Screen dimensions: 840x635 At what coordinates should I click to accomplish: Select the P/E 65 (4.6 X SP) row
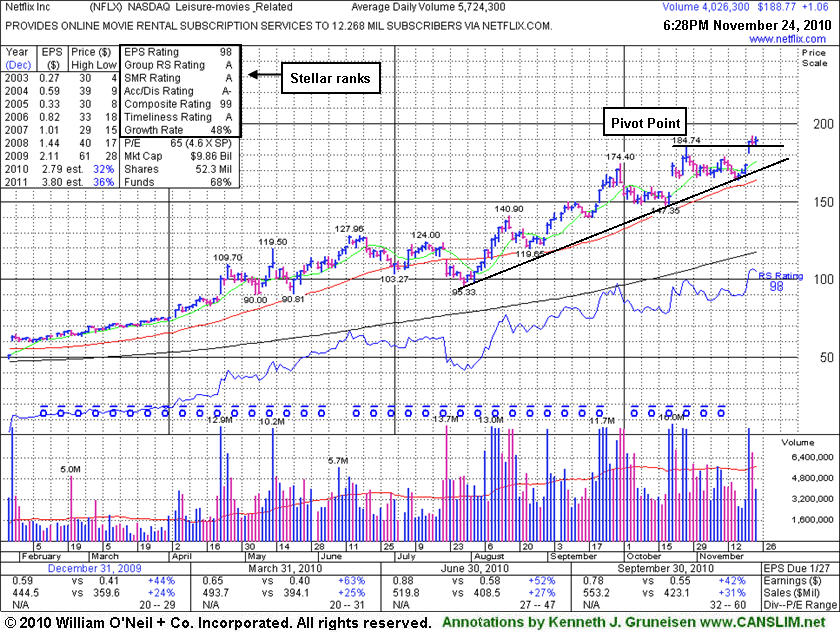(178, 143)
